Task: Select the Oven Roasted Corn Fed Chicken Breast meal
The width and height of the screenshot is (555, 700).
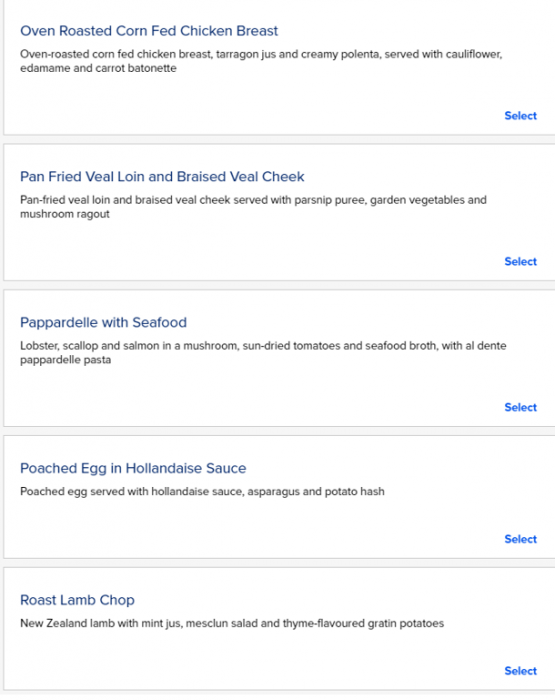Action: tap(520, 116)
